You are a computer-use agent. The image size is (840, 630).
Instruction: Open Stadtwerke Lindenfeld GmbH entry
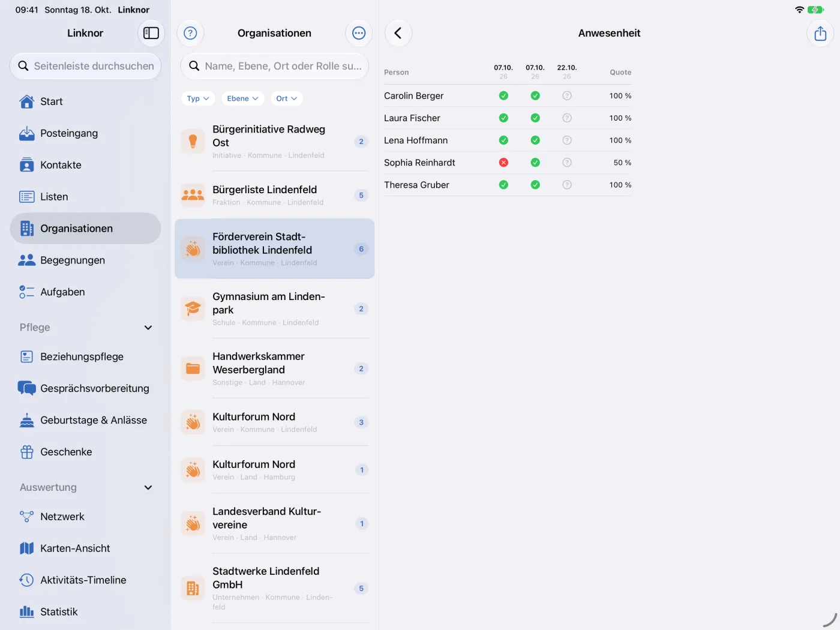275,589
